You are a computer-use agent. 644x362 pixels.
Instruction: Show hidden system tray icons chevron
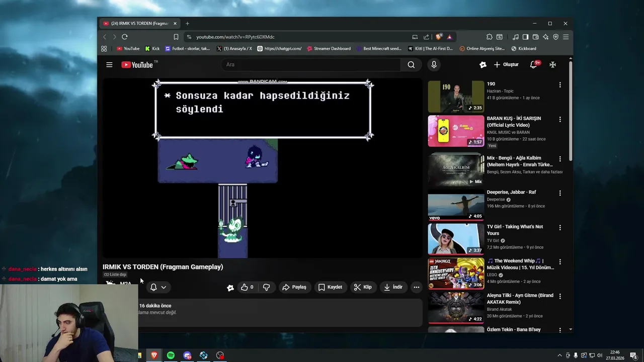559,355
